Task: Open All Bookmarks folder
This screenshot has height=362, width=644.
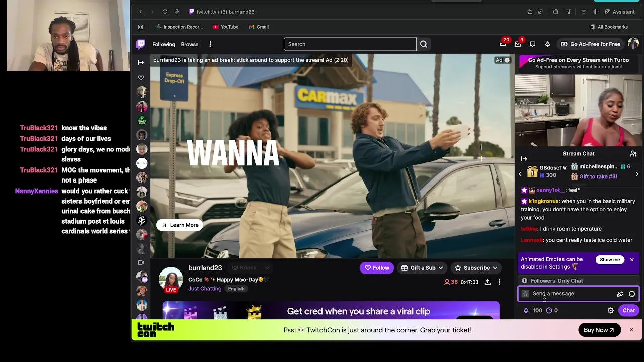Action: tap(609, 27)
